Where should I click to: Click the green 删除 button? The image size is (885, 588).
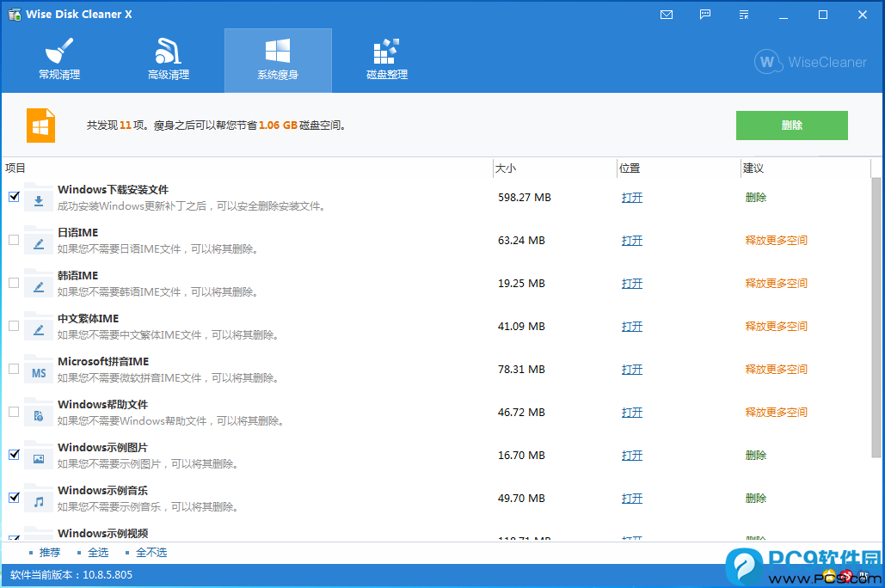click(x=791, y=126)
